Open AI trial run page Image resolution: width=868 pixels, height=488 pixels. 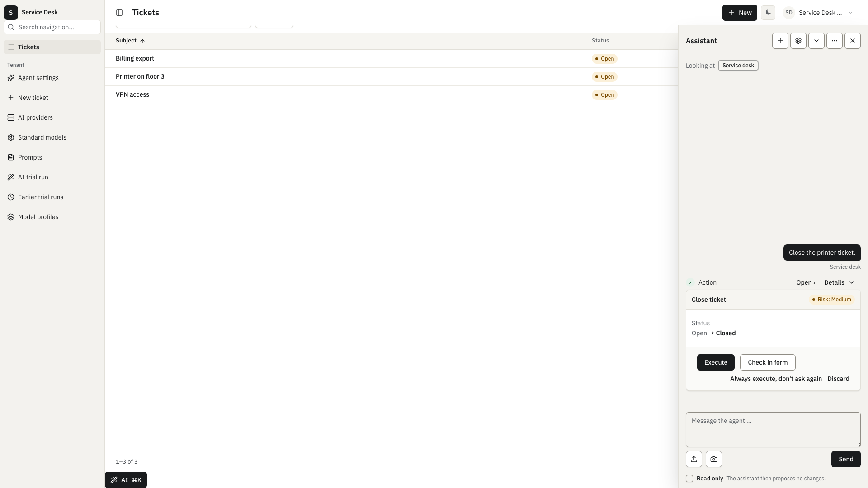click(x=52, y=177)
